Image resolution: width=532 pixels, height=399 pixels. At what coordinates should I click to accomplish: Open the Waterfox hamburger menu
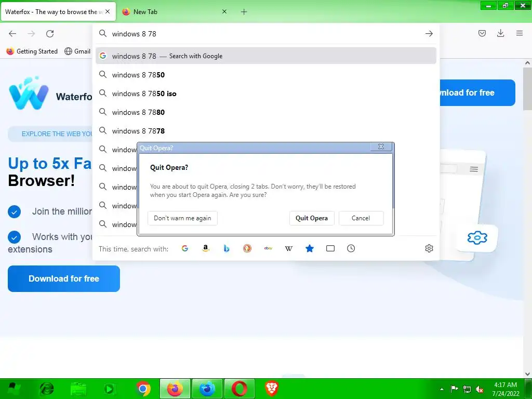tap(520, 33)
